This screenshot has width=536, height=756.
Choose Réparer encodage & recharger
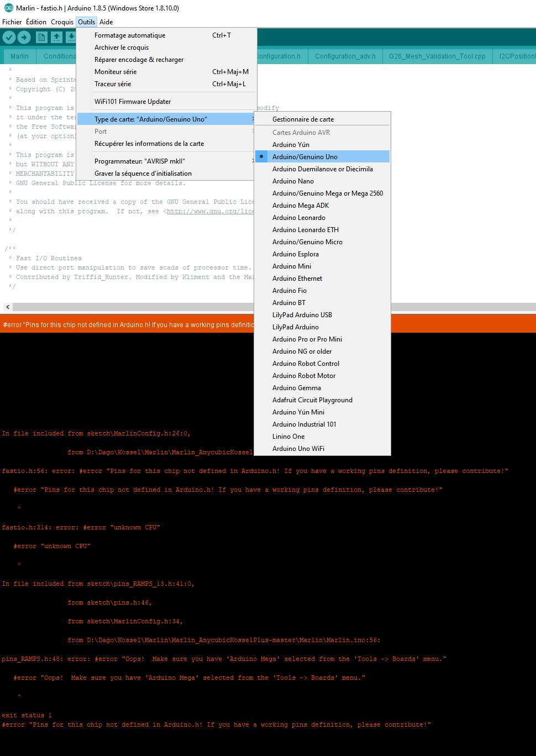167,60
